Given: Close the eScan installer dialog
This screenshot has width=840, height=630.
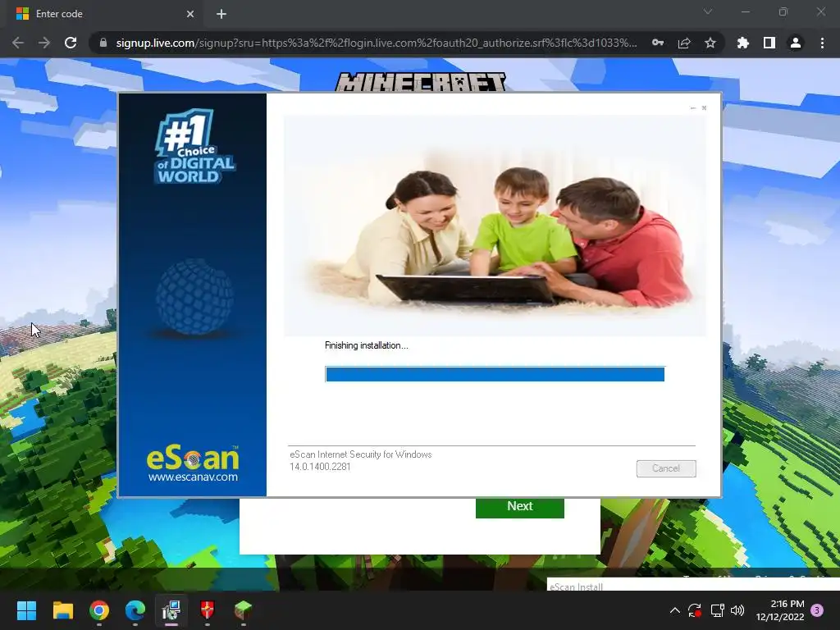Looking at the screenshot, I should [704, 108].
